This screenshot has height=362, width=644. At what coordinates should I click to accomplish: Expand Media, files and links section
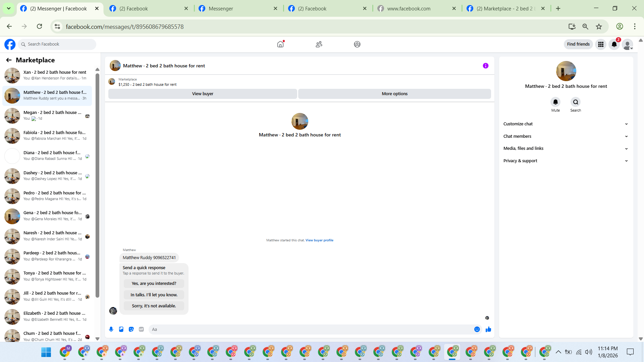566,148
